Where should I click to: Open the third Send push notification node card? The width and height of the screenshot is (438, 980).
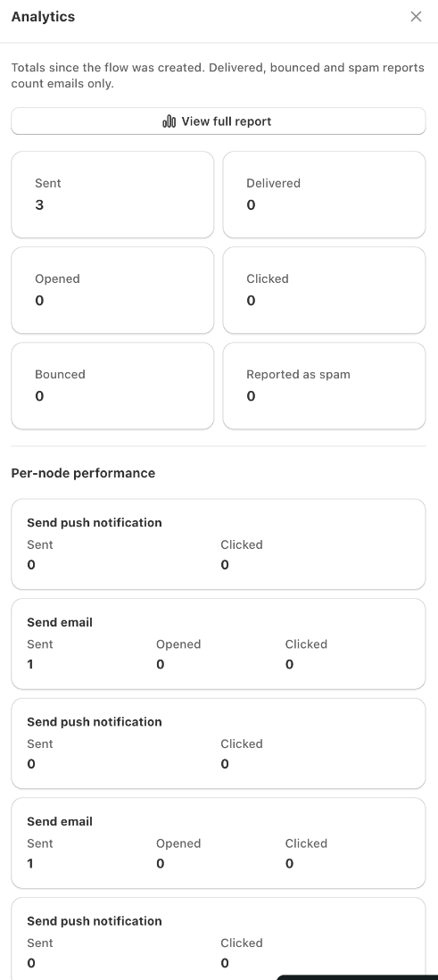point(219,939)
